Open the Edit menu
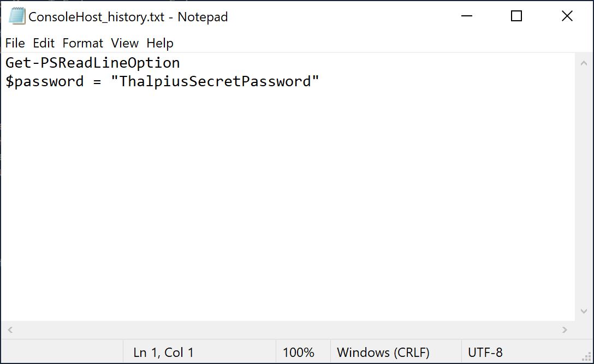Viewport: 594px width, 364px height. tap(43, 43)
